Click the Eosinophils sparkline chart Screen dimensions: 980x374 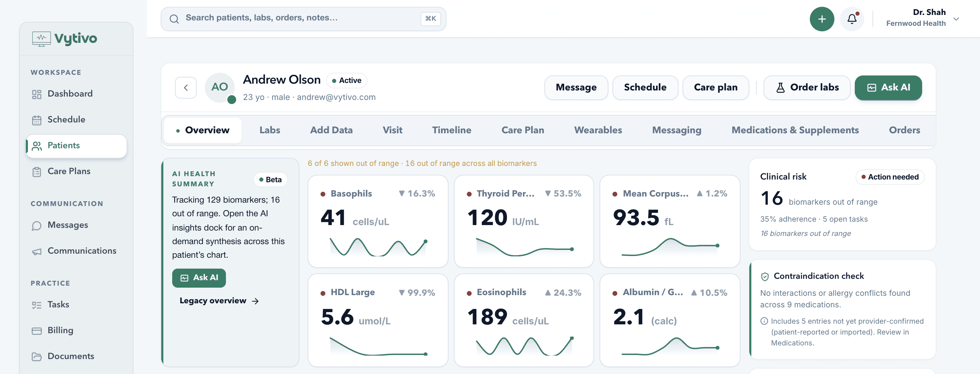coord(524,346)
